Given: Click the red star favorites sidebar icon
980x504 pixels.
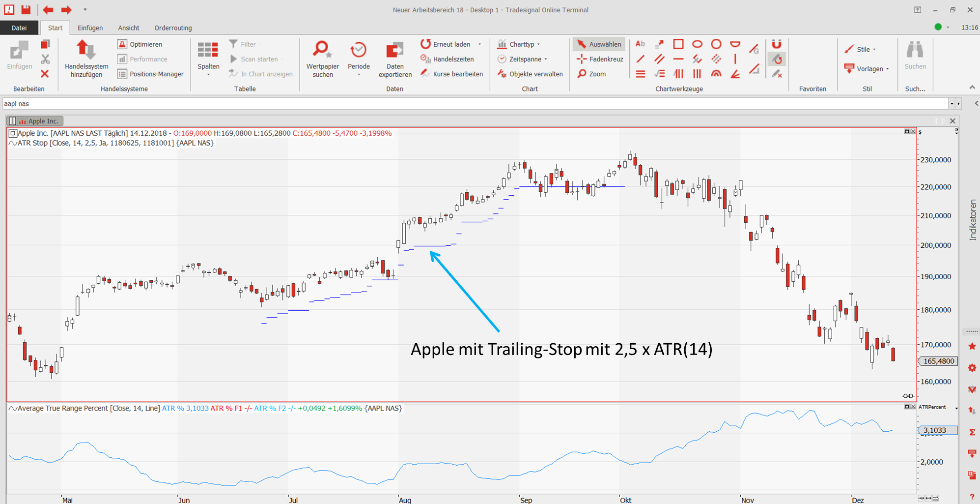Looking at the screenshot, I should click(972, 347).
